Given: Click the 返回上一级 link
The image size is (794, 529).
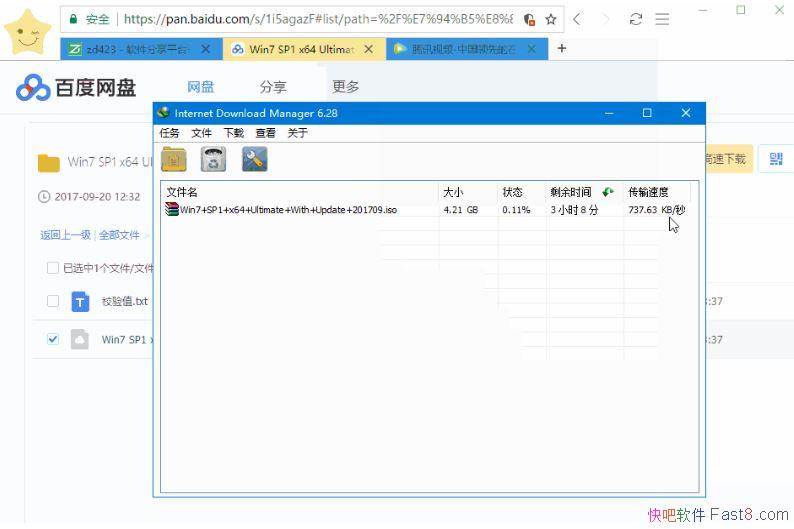Looking at the screenshot, I should tap(65, 235).
